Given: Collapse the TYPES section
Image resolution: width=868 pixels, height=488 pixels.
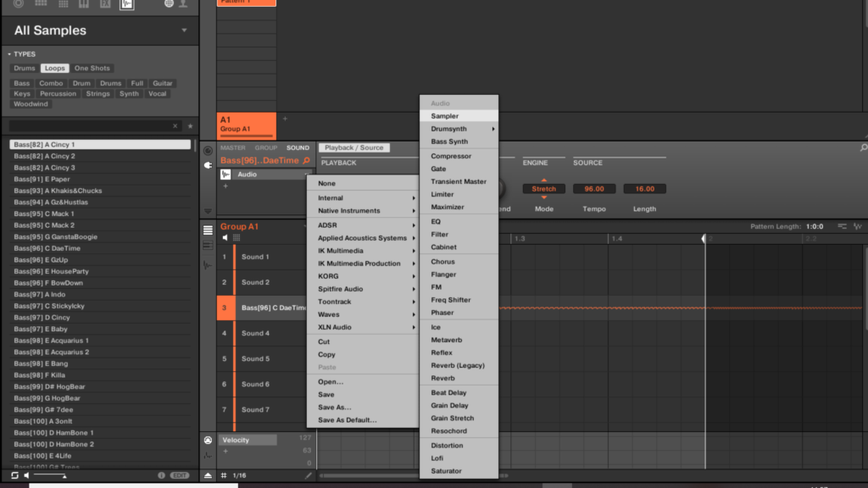Looking at the screenshot, I should pyautogui.click(x=9, y=54).
